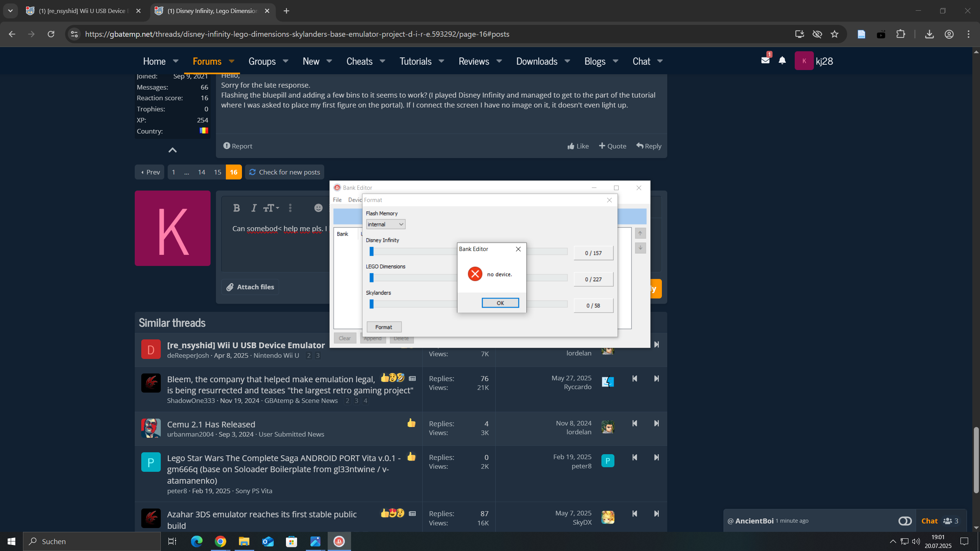Viewport: 980px width, 551px height.
Task: Go back in the browser
Action: click(12, 34)
